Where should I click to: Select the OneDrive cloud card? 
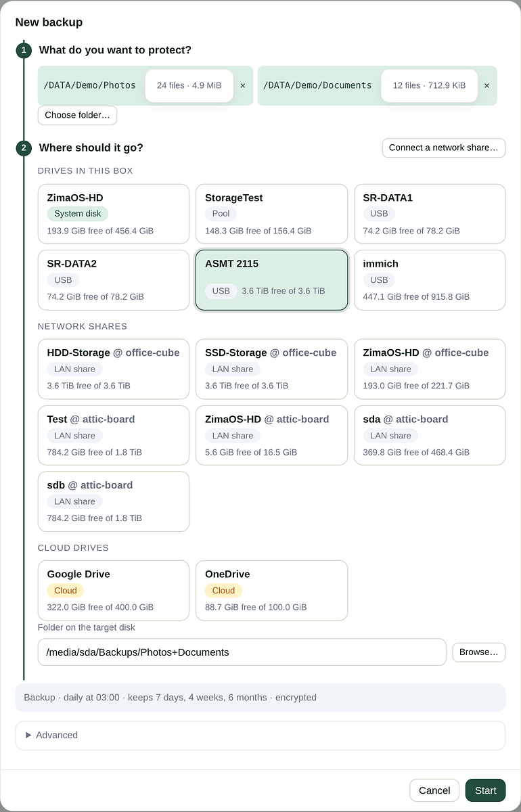[271, 590]
